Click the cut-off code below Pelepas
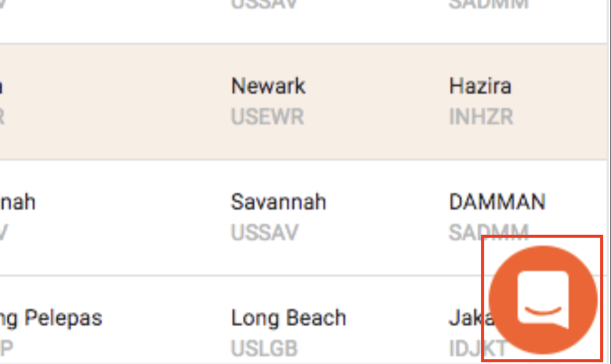 coord(6,348)
